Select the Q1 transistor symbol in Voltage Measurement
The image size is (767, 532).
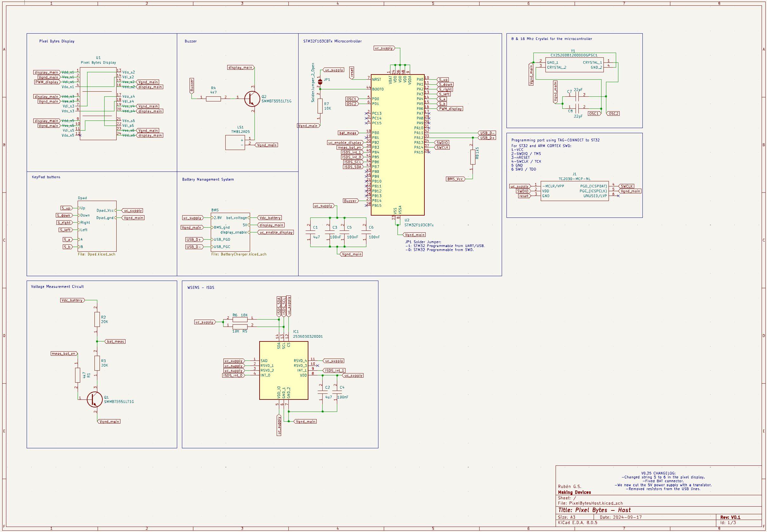point(94,399)
